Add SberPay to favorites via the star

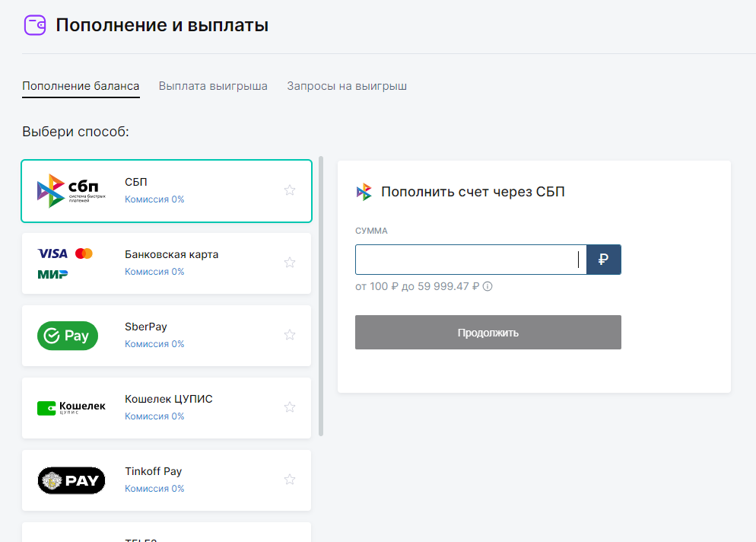coord(290,335)
